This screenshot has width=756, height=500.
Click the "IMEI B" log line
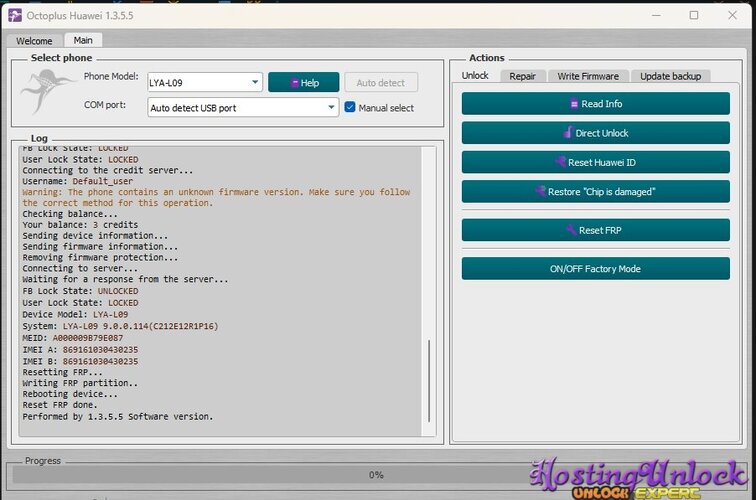click(80, 361)
